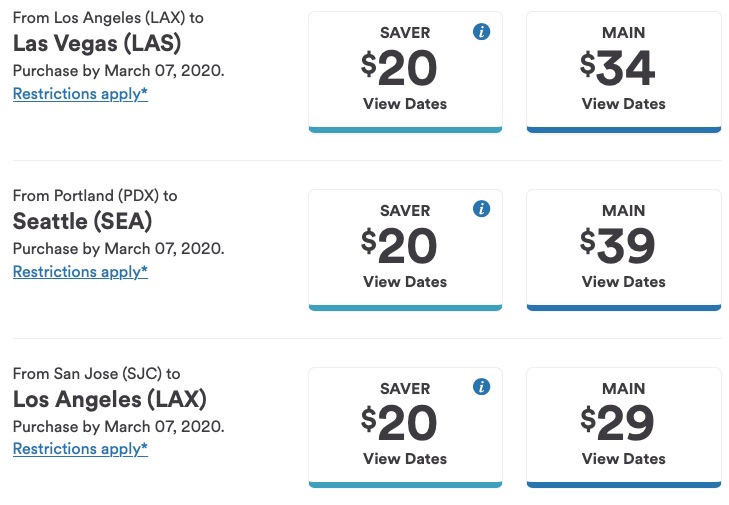View Dates for the $39 Main fare to Seattle
The image size is (729, 505).
pos(623,282)
